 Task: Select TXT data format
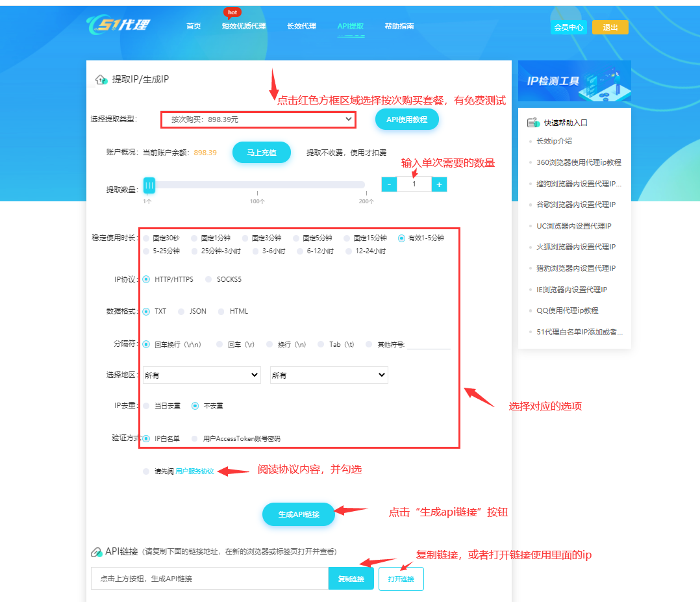146,312
